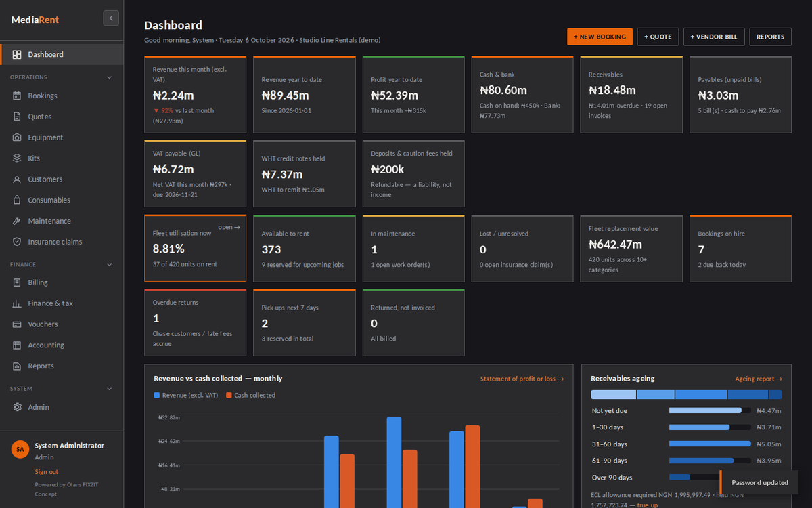Click the ₦7.37m WHT credit notes value

point(282,174)
